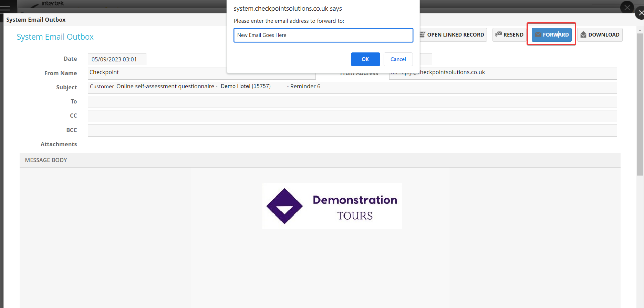Click the Open Linked Record button

click(x=452, y=35)
